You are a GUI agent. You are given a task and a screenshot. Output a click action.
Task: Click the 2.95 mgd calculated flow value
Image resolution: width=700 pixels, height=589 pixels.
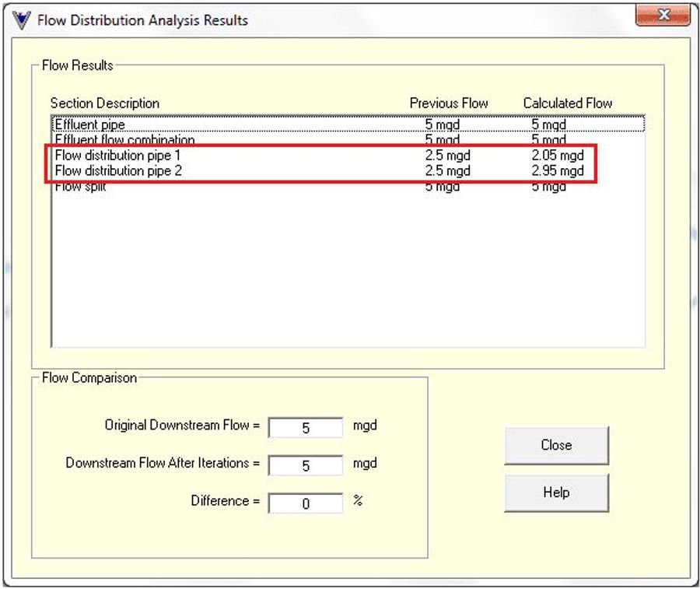coord(557,170)
